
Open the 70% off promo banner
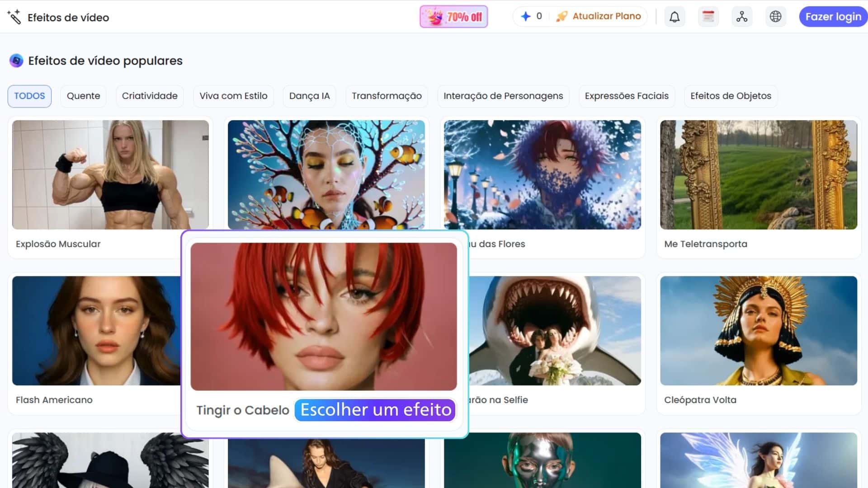point(453,17)
